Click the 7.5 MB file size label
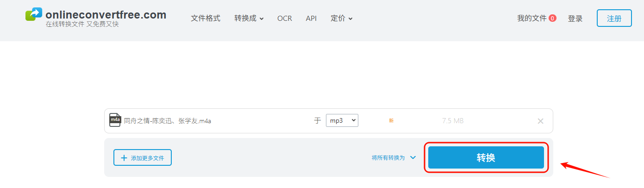Screen dimensions: 644x188 click(x=453, y=121)
